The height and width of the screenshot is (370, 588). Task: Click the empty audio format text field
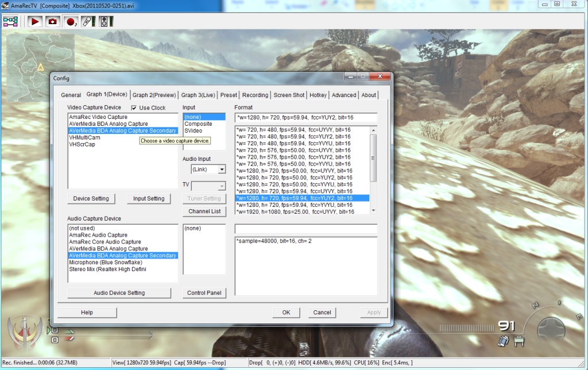click(306, 229)
